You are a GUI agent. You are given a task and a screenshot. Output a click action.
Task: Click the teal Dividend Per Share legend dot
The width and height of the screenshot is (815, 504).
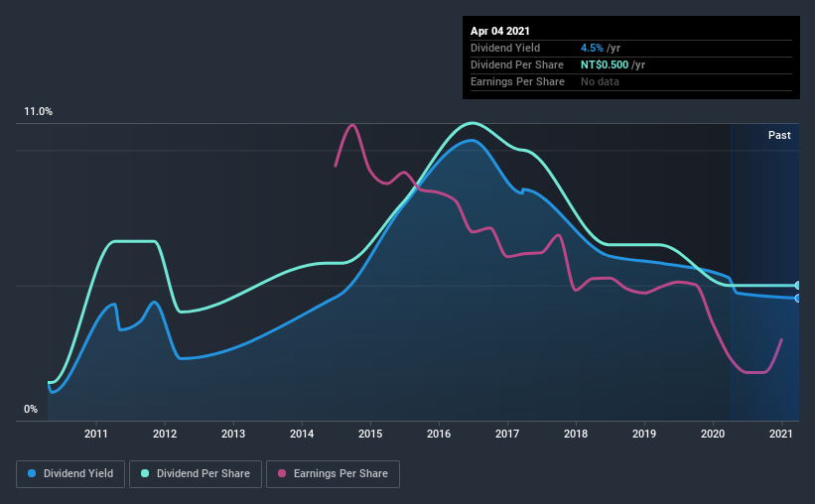point(145,473)
